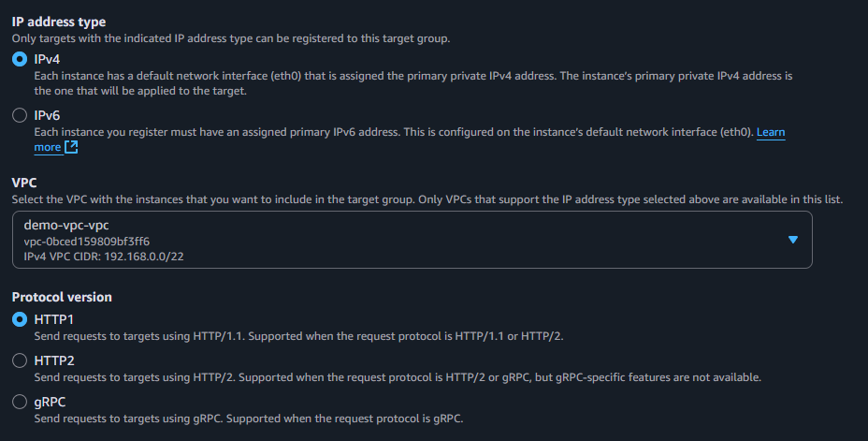
Task: Click the VPC helper text below the heading
Action: pos(427,199)
